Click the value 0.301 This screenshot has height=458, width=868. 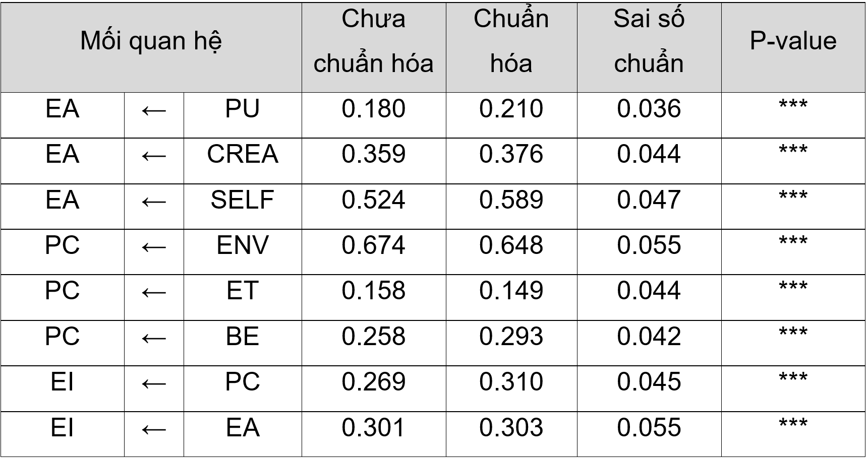pos(374,428)
